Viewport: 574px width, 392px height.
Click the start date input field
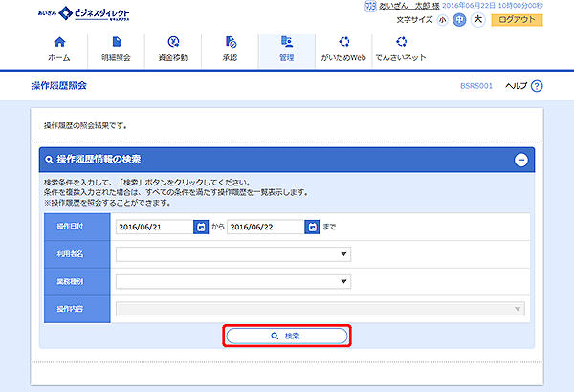(x=154, y=228)
